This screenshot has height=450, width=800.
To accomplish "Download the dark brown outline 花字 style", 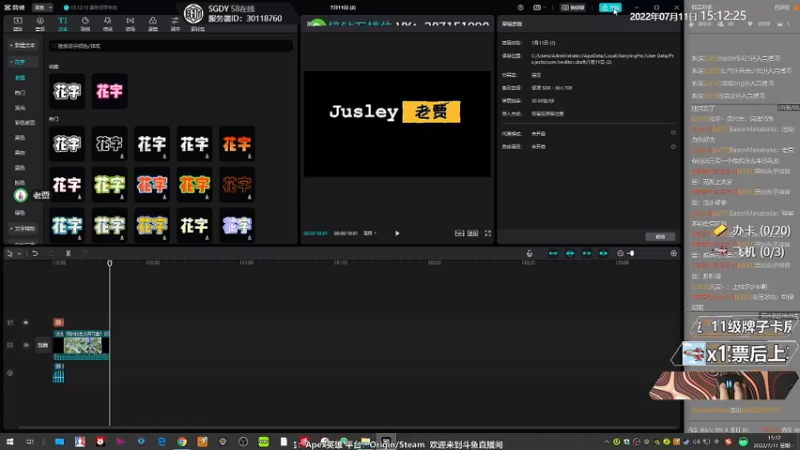I will tap(249, 197).
